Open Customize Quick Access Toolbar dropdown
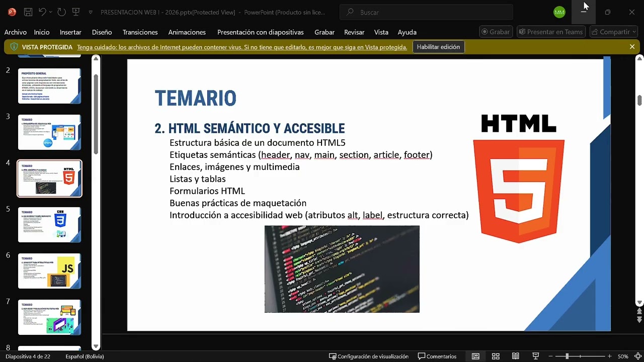 point(91,12)
